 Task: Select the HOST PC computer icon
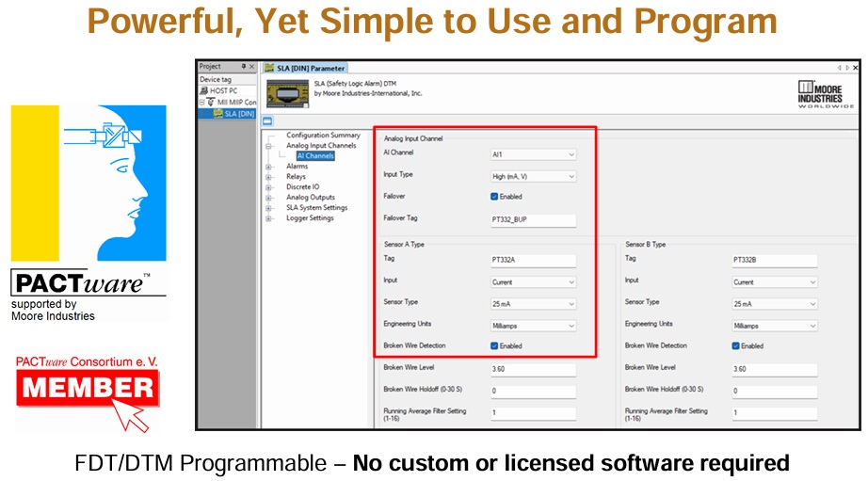203,90
